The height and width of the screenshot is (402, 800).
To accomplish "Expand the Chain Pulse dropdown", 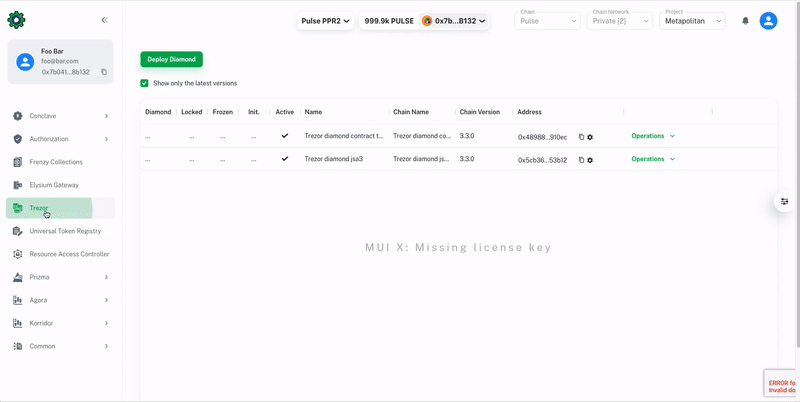I will (547, 21).
